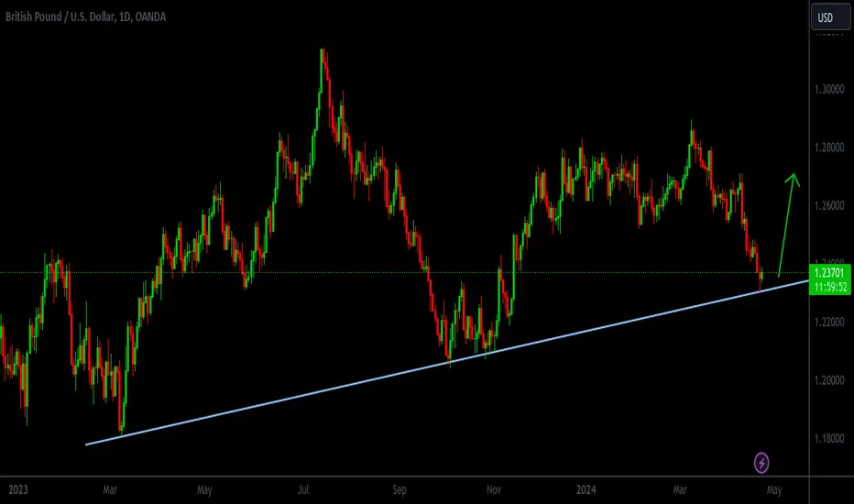Click the 1.18000 price axis label
Image resolution: width=854 pixels, height=504 pixels.
click(x=829, y=439)
